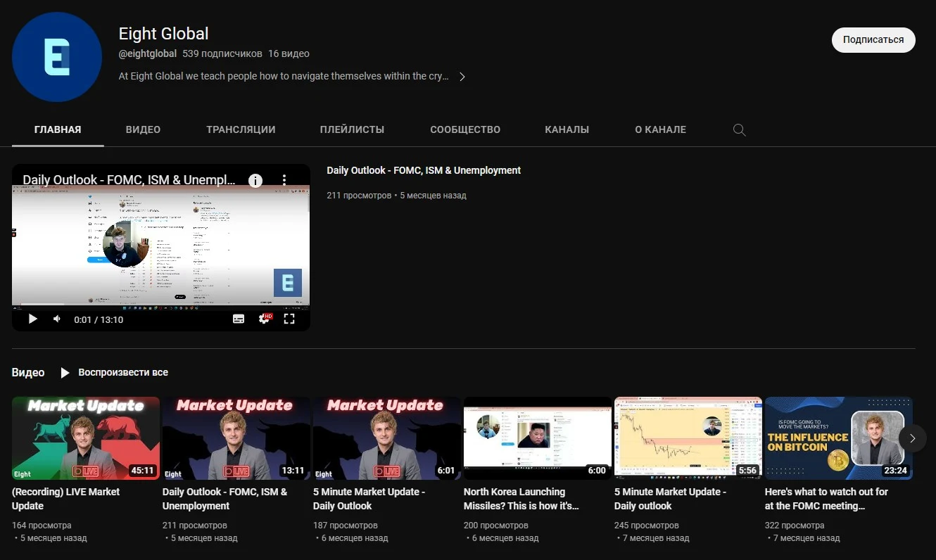Open the Influence on Bitcoin thumbnail
The image size is (936, 560).
(x=839, y=438)
